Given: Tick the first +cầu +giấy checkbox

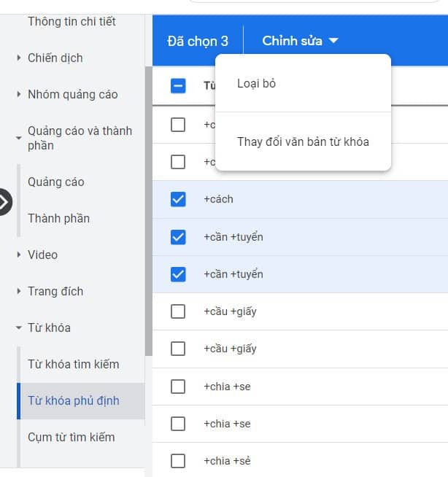Looking at the screenshot, I should (178, 311).
